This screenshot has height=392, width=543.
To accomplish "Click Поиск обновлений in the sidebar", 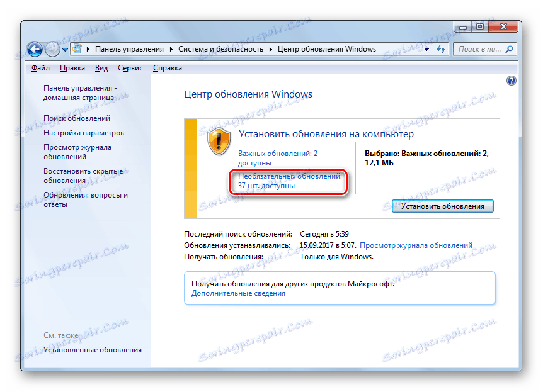I will pyautogui.click(x=77, y=118).
